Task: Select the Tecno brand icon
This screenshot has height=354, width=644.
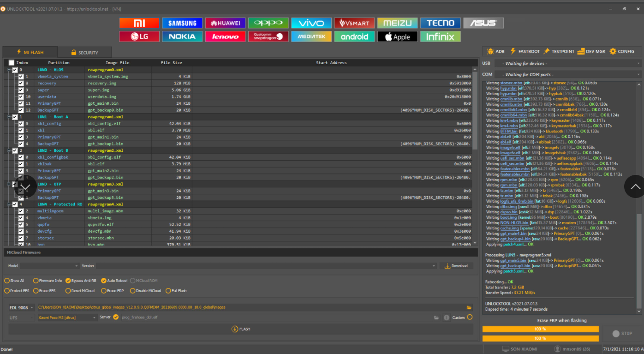Action: click(441, 23)
